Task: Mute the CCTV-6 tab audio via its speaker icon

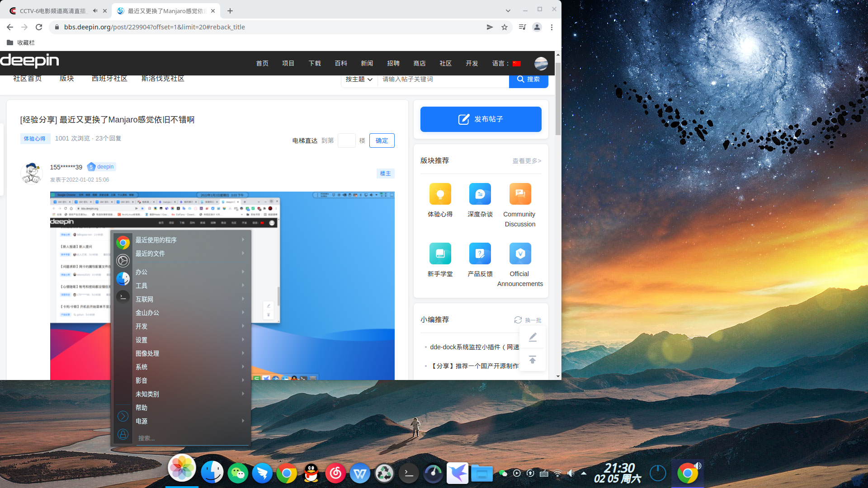Action: [95, 10]
